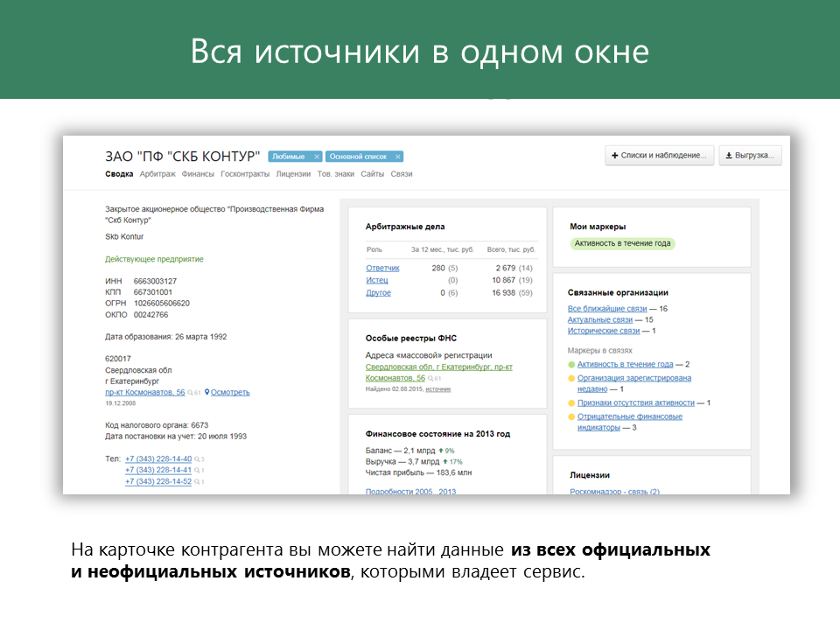Open 'Признаки отсутствия активности' link

[x=636, y=402]
